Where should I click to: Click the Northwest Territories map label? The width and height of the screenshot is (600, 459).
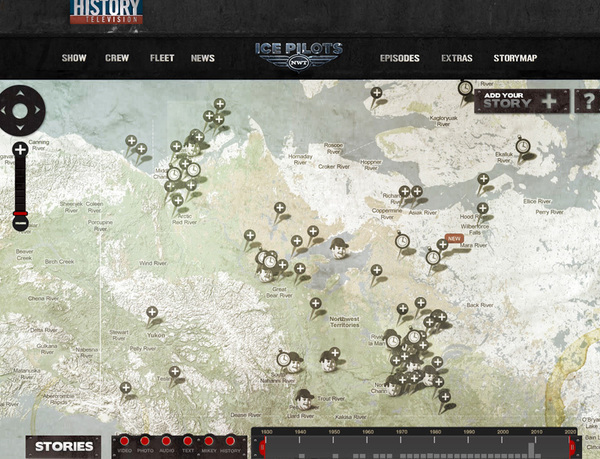coord(344,322)
